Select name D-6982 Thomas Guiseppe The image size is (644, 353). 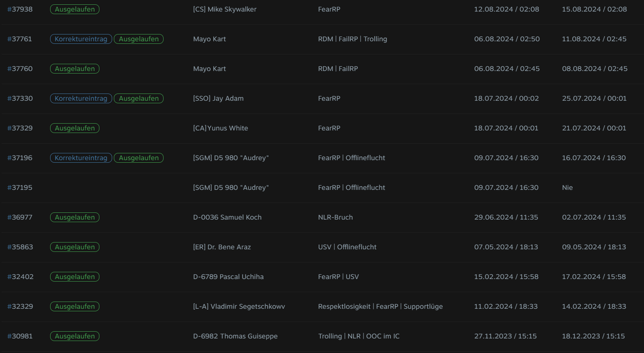point(235,335)
